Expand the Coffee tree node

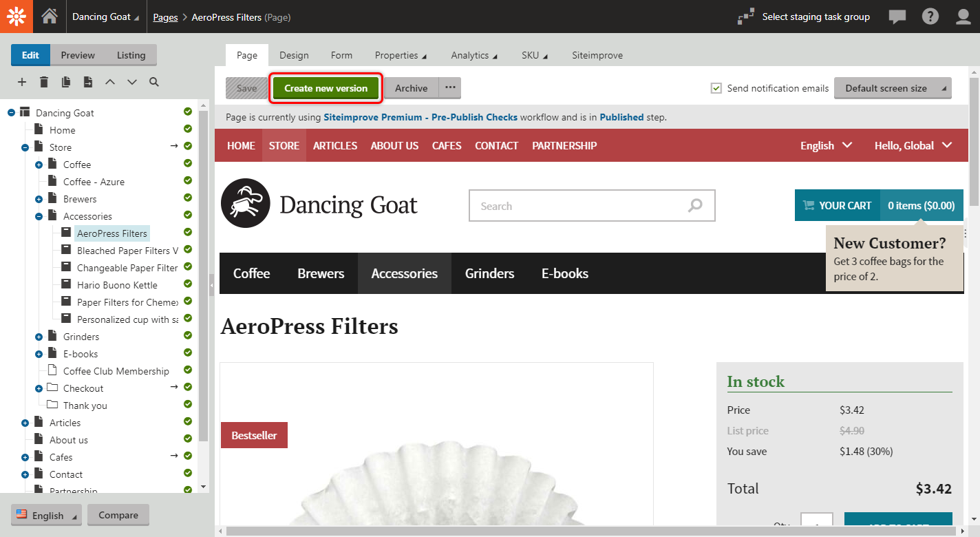coord(39,165)
